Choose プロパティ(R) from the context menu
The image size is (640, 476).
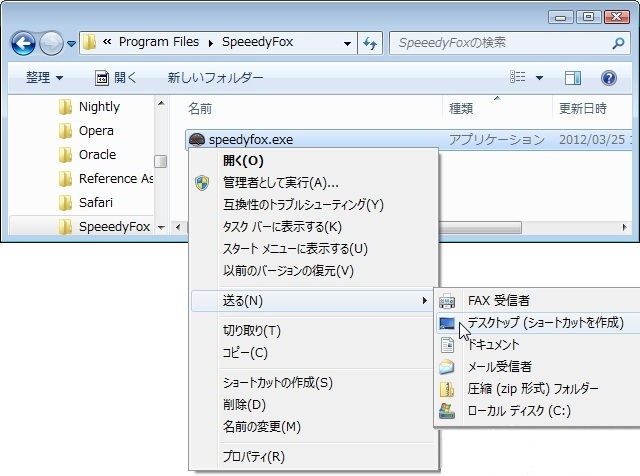coord(313,456)
